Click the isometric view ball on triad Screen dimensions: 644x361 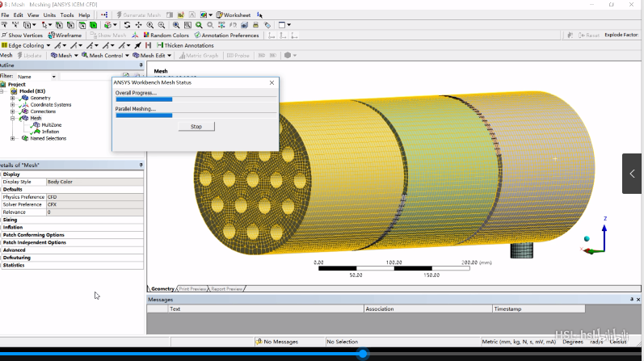pos(587,238)
